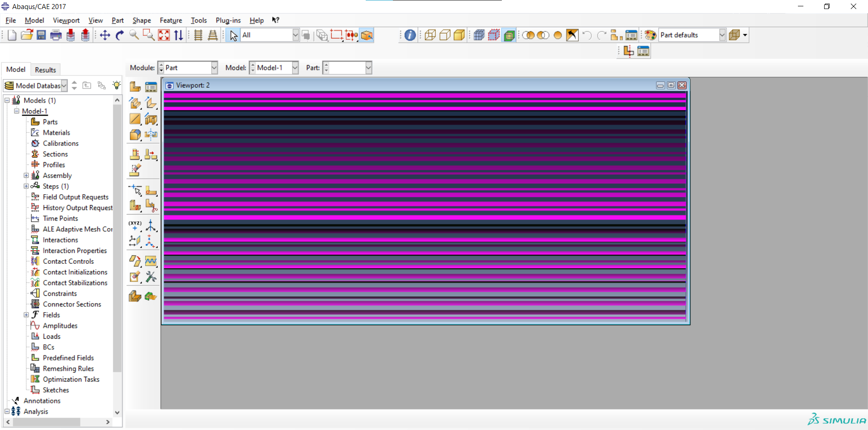Select the Pan View tool

(105, 35)
